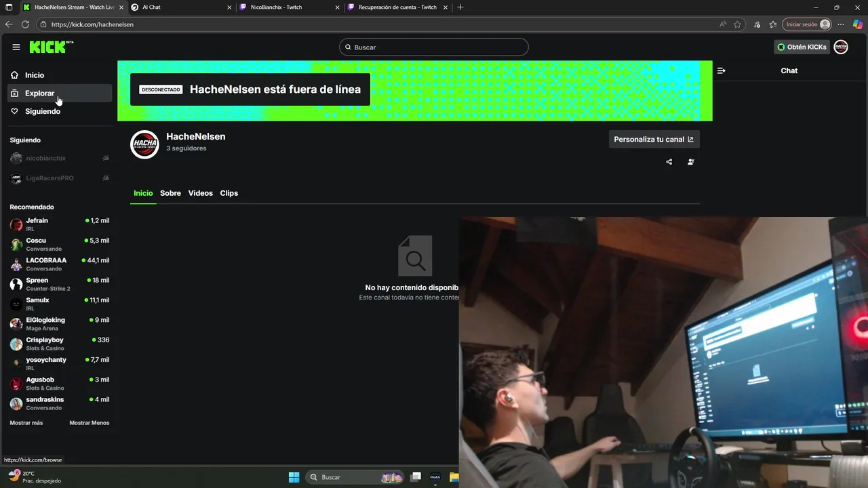Open recommended channel yosoychanty

pos(60,363)
